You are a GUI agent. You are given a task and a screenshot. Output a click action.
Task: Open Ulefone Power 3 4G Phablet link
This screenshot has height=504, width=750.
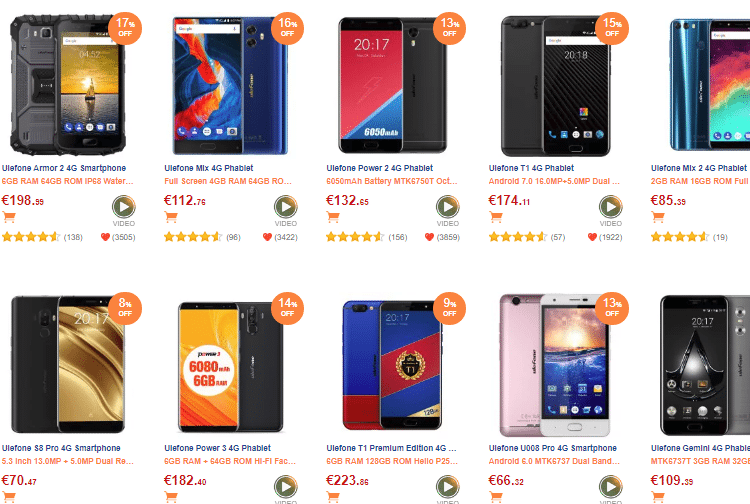[x=218, y=449]
